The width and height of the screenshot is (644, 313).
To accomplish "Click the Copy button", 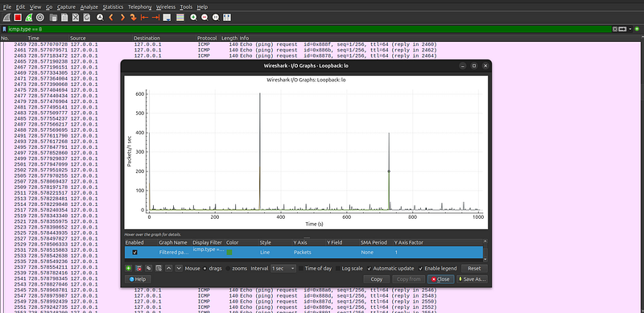I will tap(377, 279).
